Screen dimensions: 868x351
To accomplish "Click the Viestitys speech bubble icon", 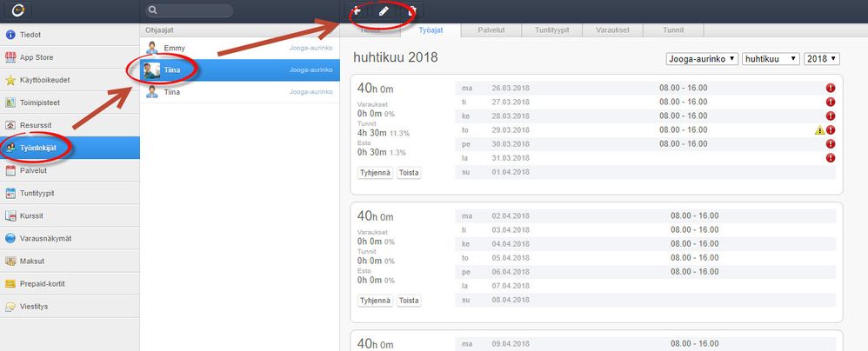I will pos(10,306).
